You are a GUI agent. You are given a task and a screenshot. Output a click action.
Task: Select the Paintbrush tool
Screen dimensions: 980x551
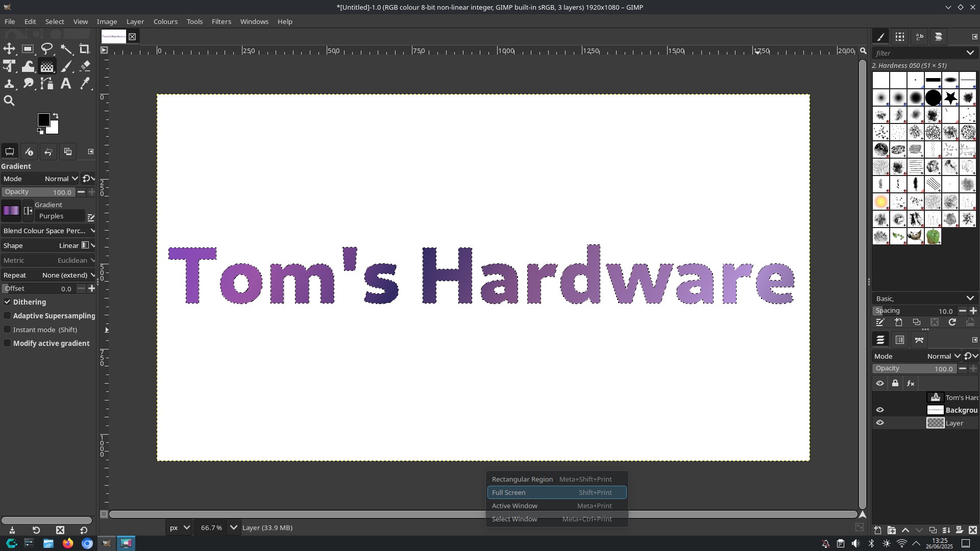click(66, 66)
